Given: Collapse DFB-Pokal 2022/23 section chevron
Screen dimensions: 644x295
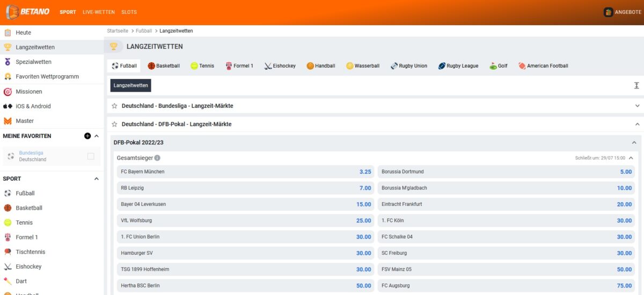Looking at the screenshot, I should click(x=634, y=143).
